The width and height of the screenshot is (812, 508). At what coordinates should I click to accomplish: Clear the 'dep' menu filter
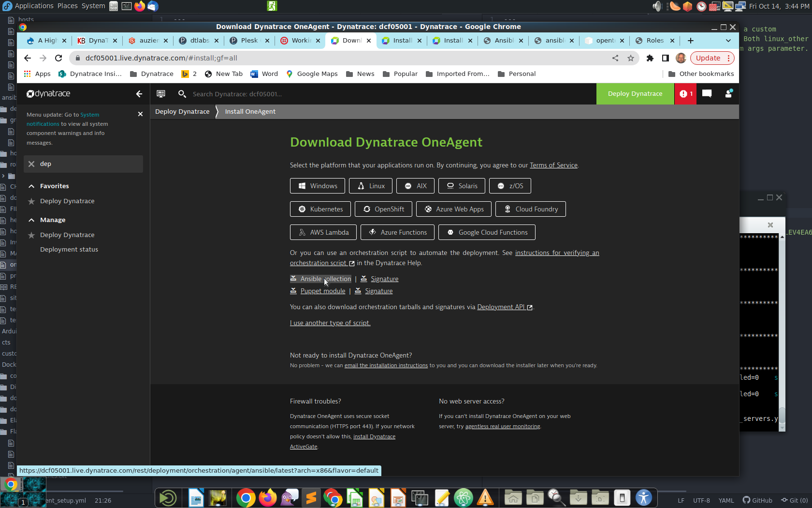[31, 164]
